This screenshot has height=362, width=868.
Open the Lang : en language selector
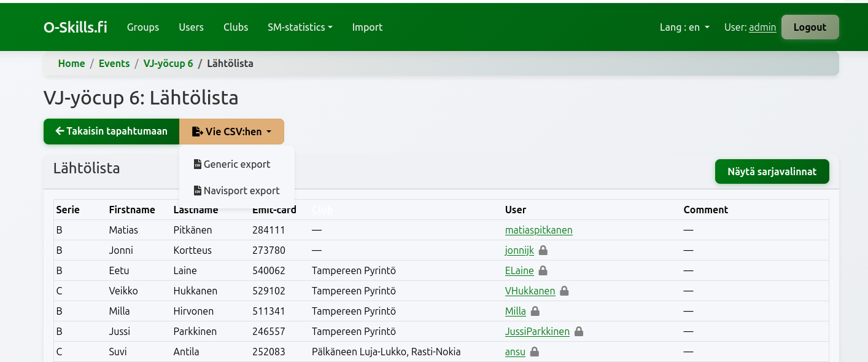click(684, 27)
